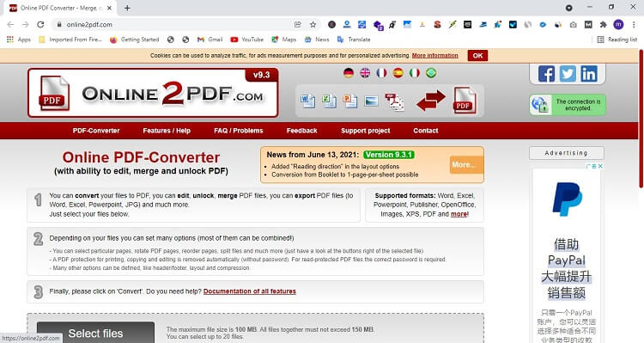
Task: Select the Online PDF Converter browser tab
Action: (x=61, y=8)
